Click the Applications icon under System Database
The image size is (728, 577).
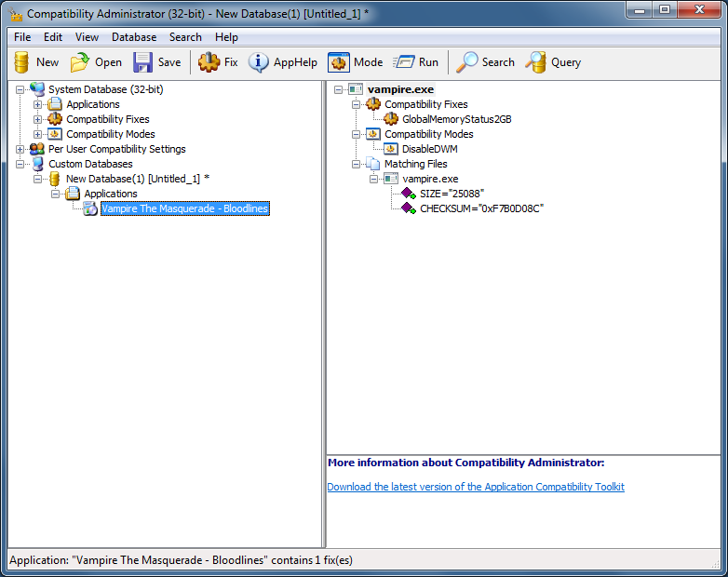pos(55,104)
